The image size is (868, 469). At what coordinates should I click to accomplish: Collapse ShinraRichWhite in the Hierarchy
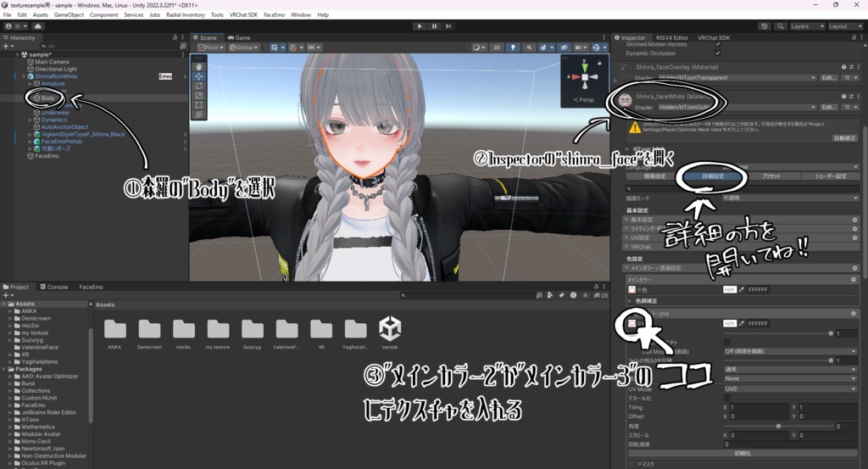(24, 76)
